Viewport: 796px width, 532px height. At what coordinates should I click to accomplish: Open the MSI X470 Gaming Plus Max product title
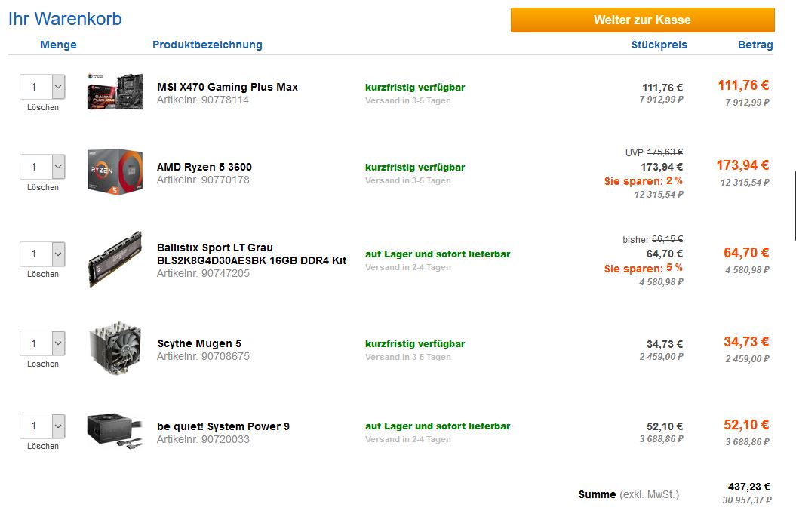pyautogui.click(x=227, y=87)
